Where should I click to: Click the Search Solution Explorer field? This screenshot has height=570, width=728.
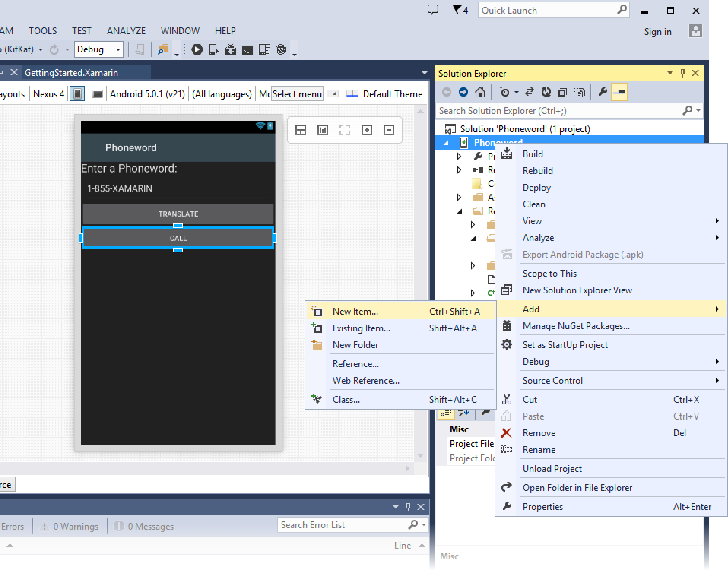click(559, 111)
